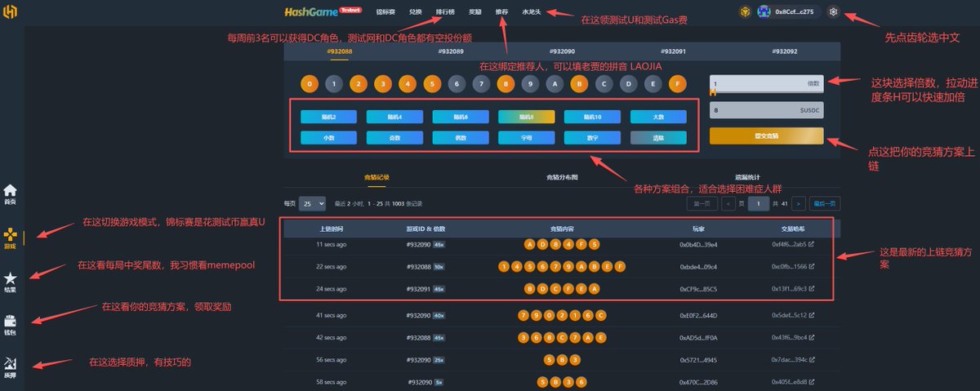Toggle letter ball A

[555, 83]
